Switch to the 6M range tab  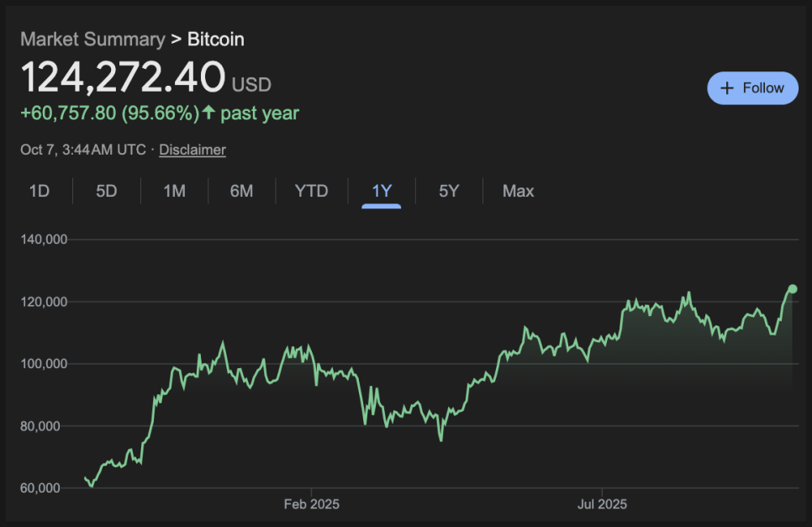click(x=241, y=191)
